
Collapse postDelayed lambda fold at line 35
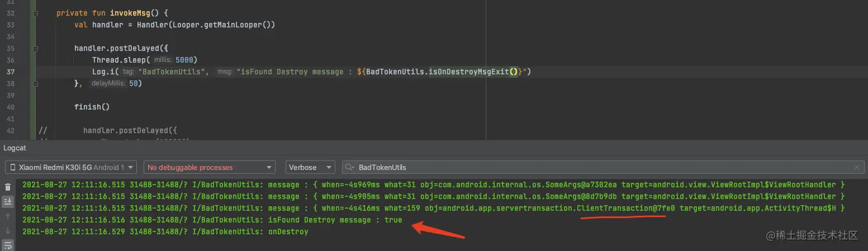coord(36,48)
